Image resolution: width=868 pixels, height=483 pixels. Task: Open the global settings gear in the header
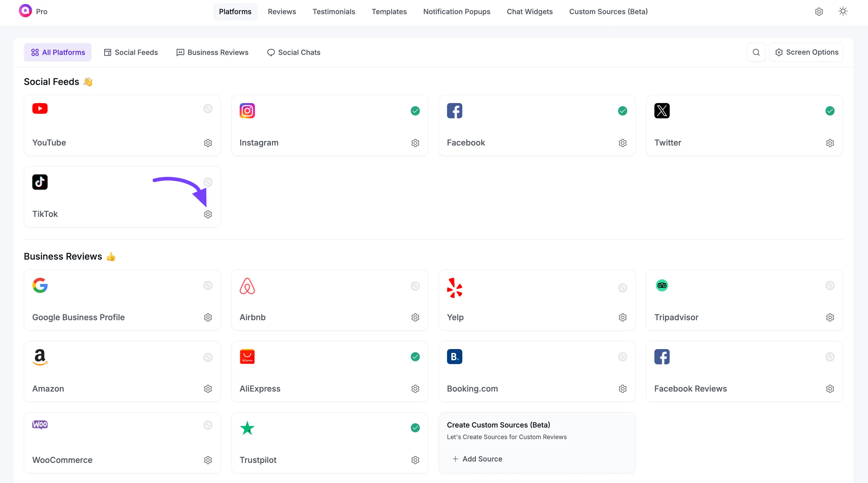[x=819, y=11]
